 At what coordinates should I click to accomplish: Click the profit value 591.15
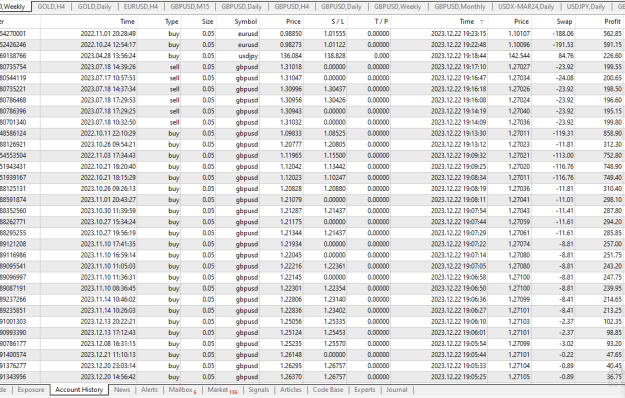[x=612, y=45]
